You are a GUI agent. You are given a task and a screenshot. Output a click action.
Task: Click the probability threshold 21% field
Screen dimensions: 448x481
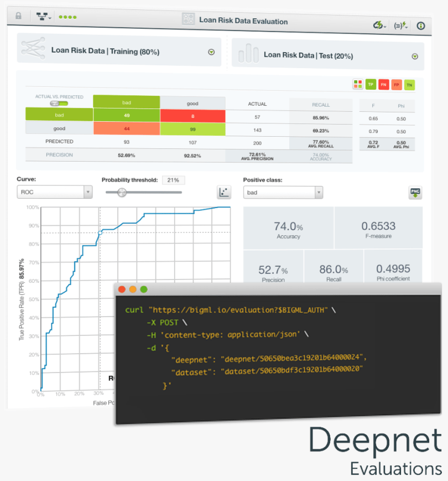pyautogui.click(x=174, y=180)
